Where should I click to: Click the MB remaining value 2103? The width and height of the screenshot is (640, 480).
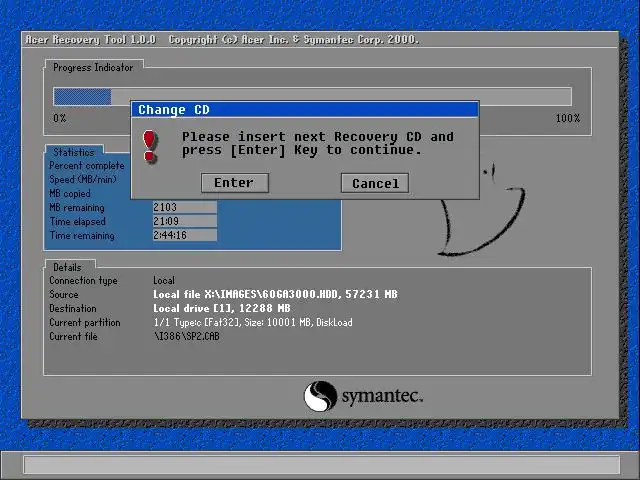click(184, 207)
